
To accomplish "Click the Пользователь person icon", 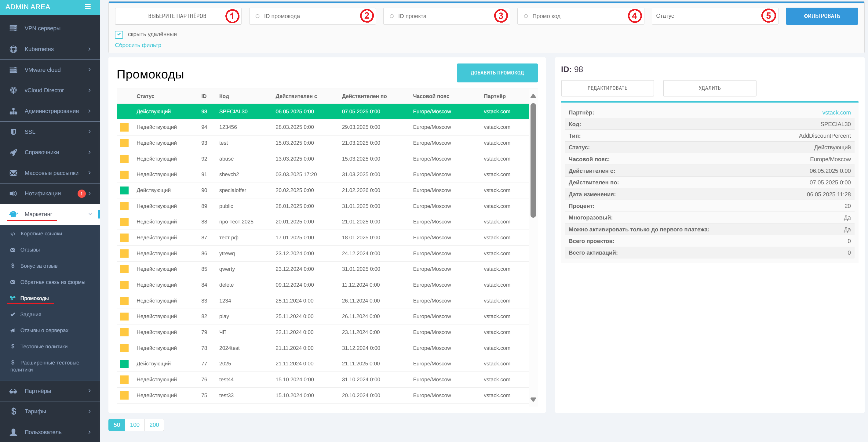I will [x=13, y=432].
